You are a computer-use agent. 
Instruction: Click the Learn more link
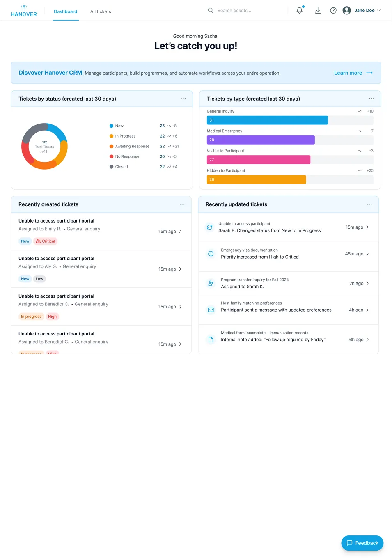[x=348, y=73]
